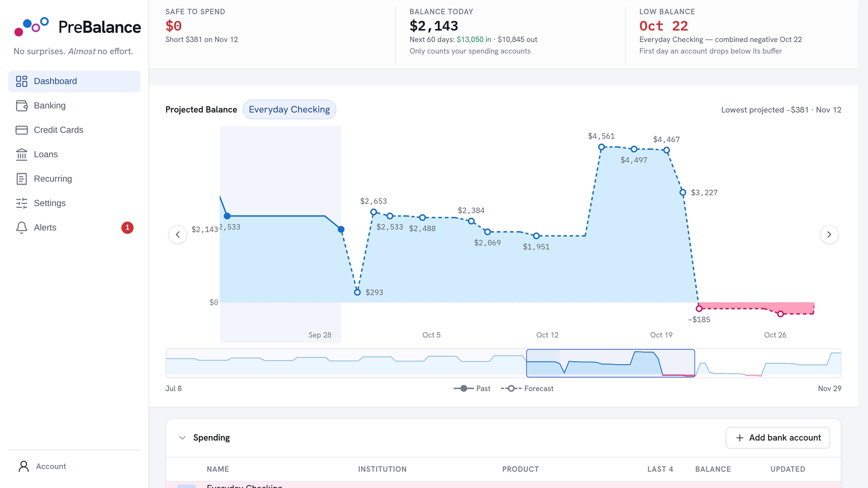868x488 pixels.
Task: Click the -$185 forecast data point
Action: point(699,309)
